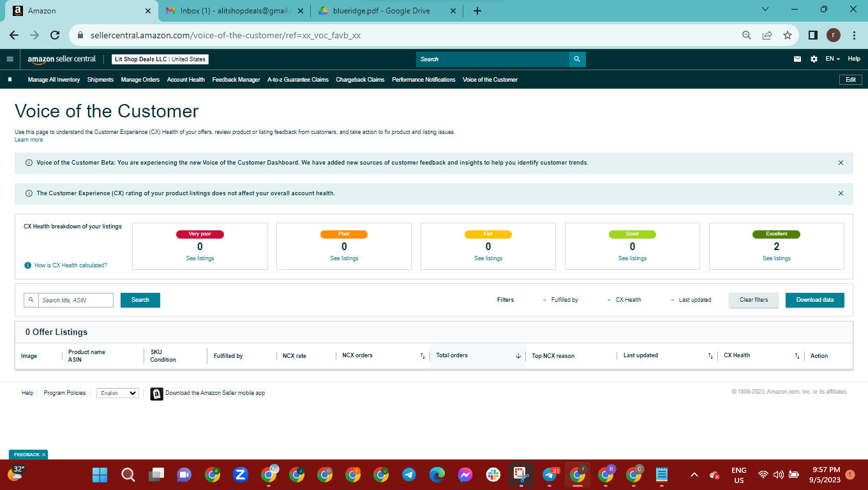Sort by the CX Health column arrows
Viewport: 868px width, 490px height.
(797, 356)
